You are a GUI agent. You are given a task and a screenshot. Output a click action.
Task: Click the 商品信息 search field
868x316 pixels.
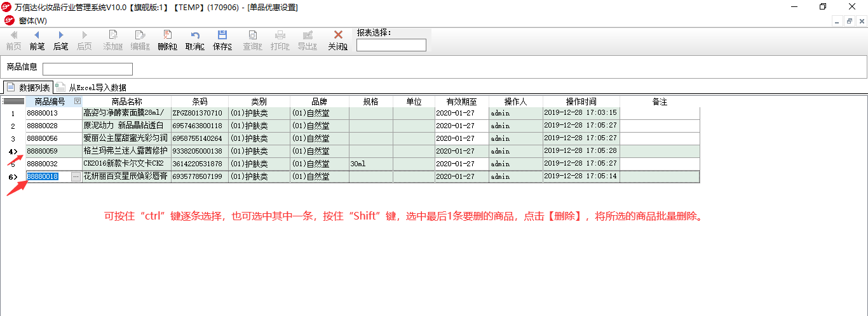pos(88,69)
